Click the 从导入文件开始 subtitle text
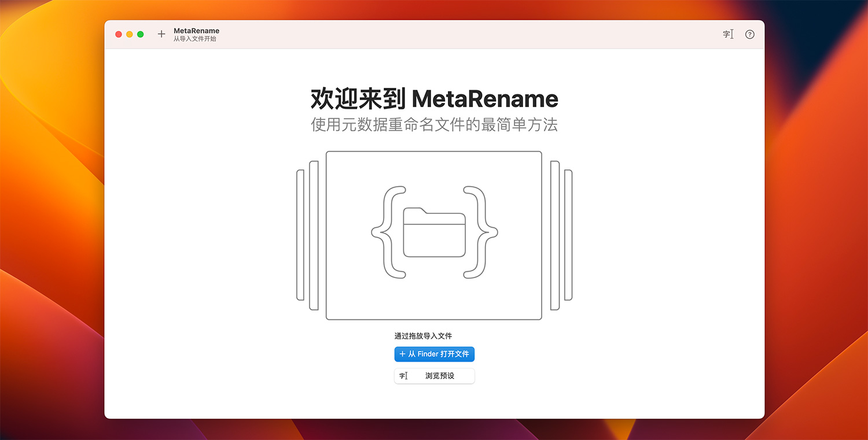The image size is (868, 440). click(x=197, y=38)
